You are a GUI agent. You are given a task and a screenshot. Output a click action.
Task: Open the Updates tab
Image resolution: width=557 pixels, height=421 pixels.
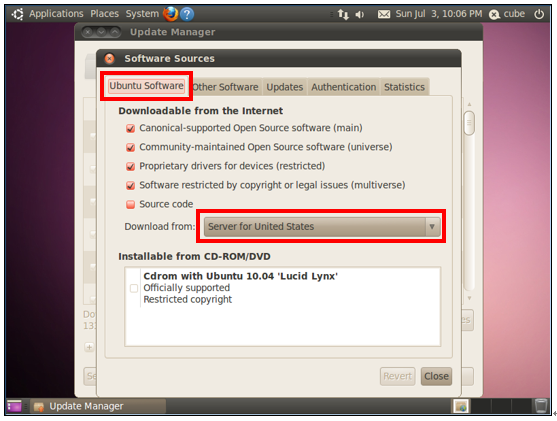tap(285, 87)
